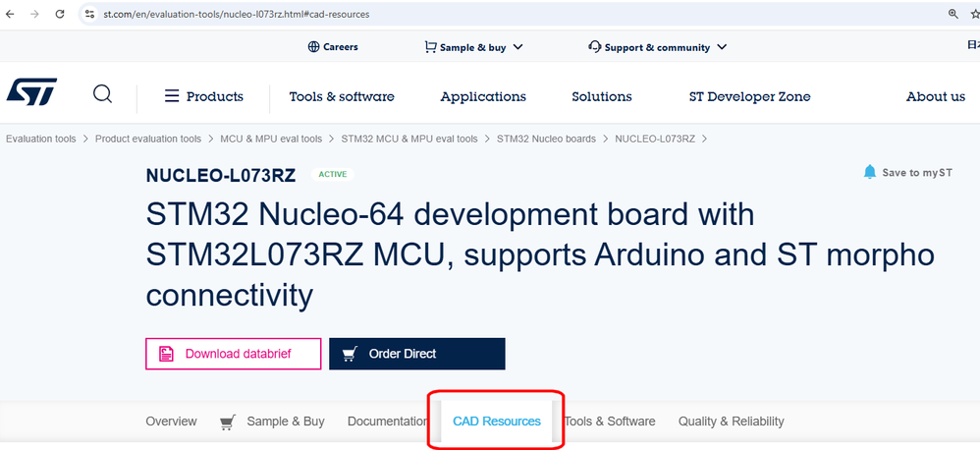980x450 pixels.
Task: Click the shopping cart icon beside Sample & buy
Action: (430, 47)
